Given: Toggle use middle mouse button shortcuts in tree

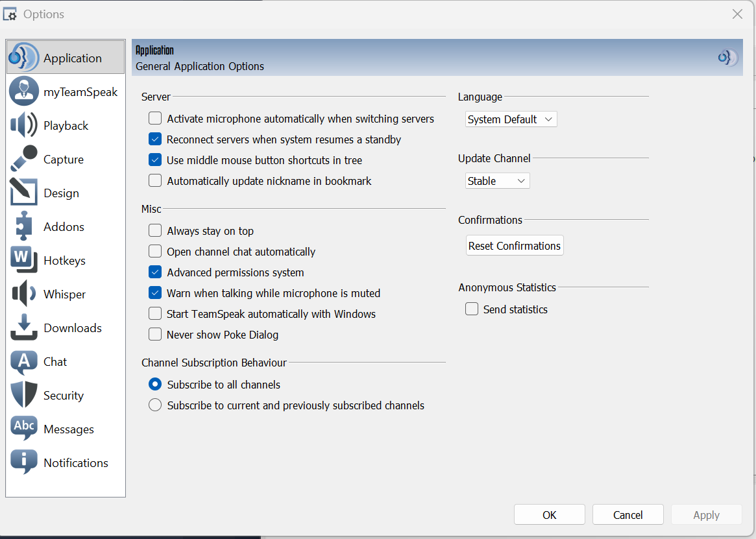Looking at the screenshot, I should (x=155, y=160).
